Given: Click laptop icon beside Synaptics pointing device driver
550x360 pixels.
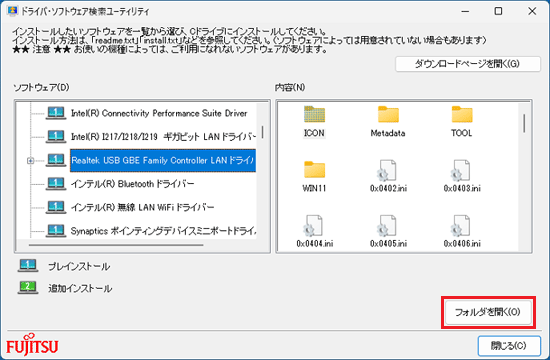Looking at the screenshot, I should click(56, 231).
